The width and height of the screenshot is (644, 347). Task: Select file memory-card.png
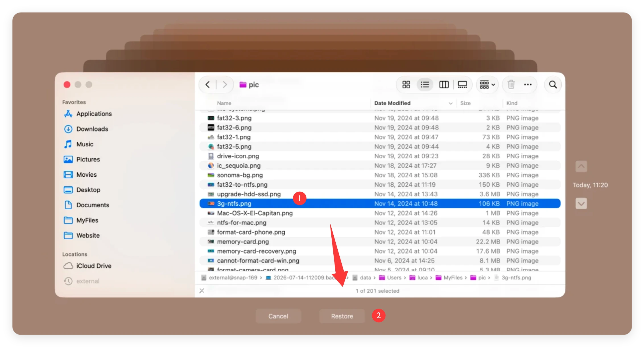click(380, 242)
